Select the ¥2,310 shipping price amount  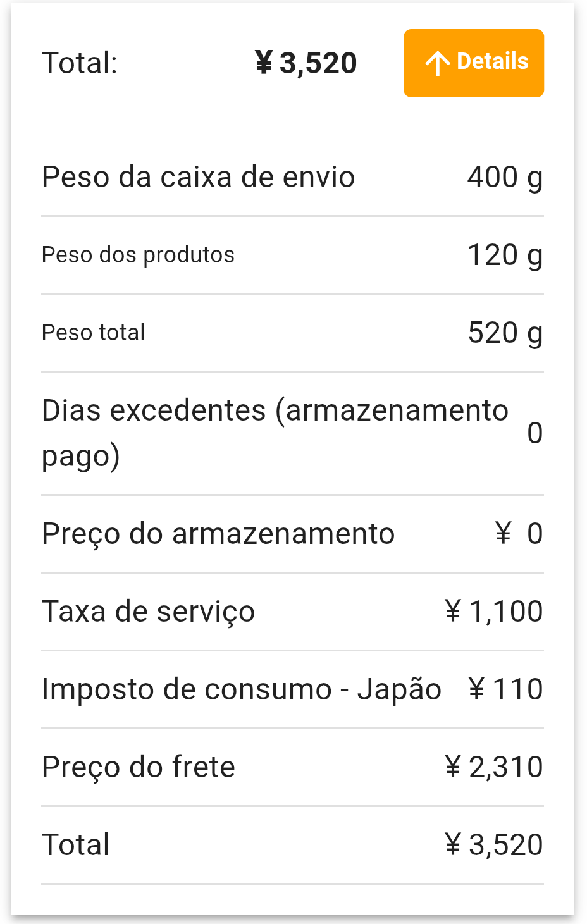coord(493,767)
